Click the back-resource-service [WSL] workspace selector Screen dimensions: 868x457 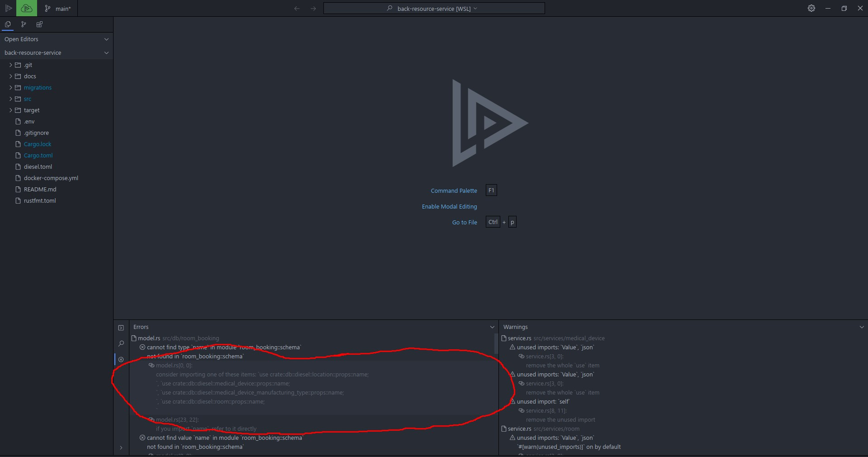(434, 8)
